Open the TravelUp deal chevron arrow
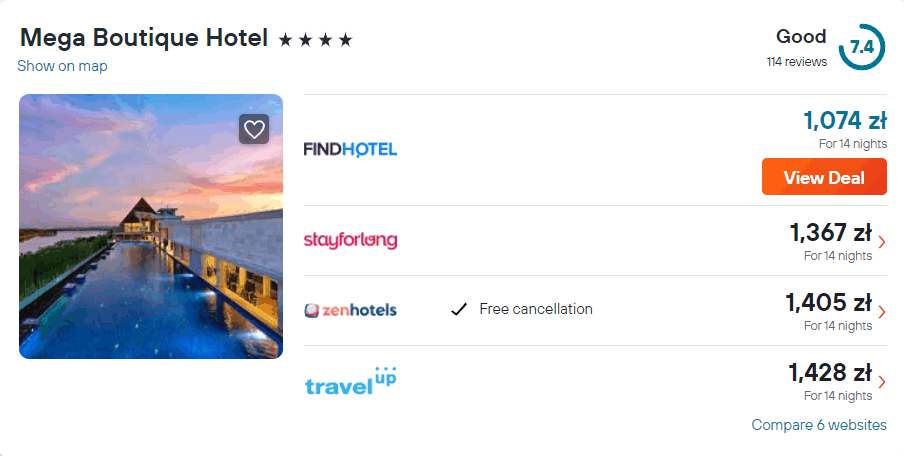 pyautogui.click(x=881, y=381)
